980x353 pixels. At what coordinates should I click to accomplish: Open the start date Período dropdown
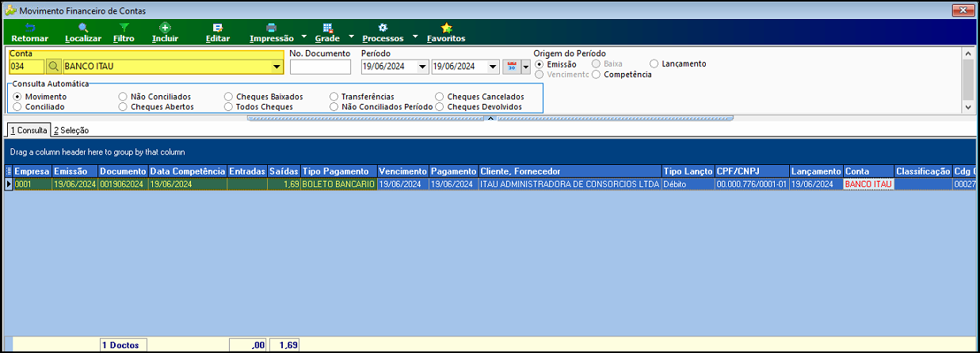pyautogui.click(x=421, y=67)
